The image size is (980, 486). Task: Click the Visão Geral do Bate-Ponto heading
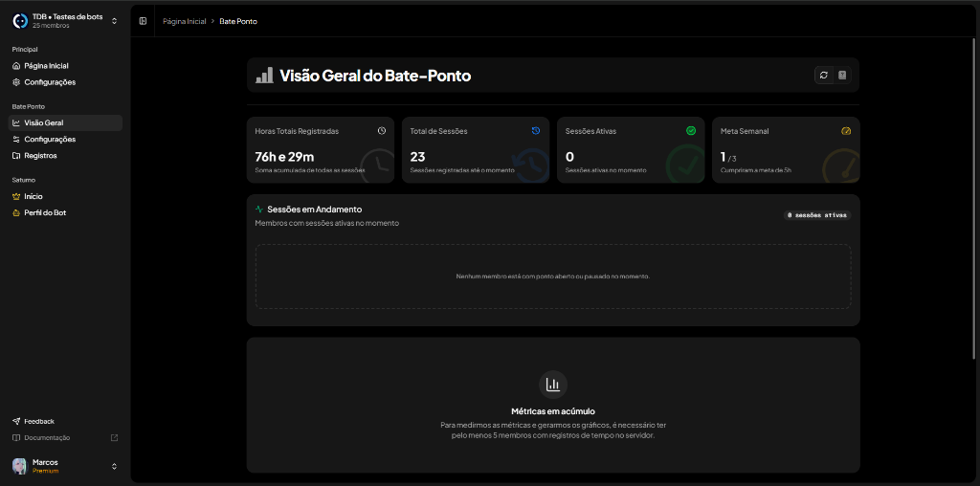pyautogui.click(x=375, y=76)
